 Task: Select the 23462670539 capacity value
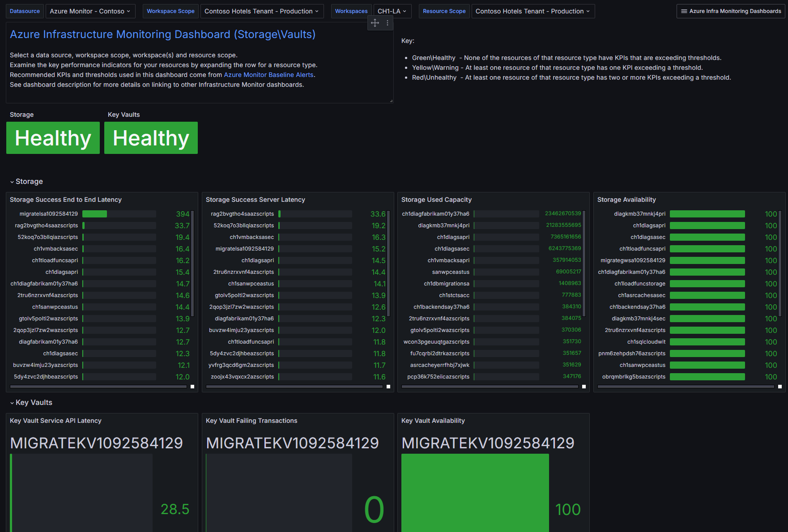click(x=563, y=213)
